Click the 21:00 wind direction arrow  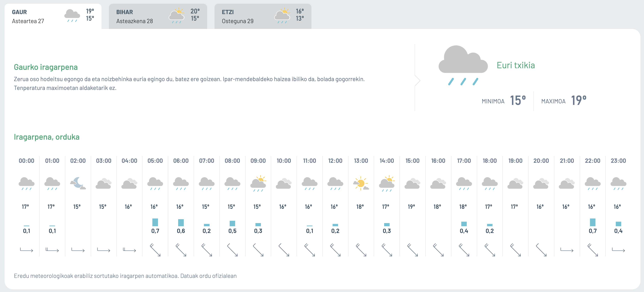567,250
